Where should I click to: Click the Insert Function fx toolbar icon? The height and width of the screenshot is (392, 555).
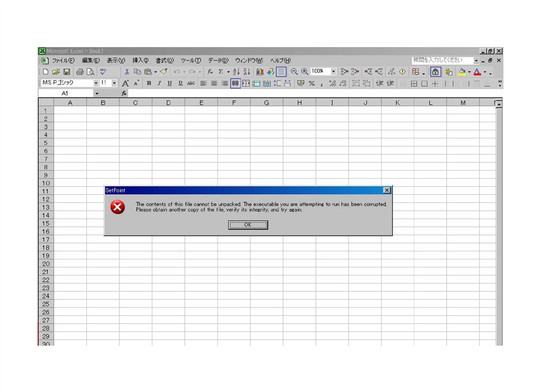[210, 72]
